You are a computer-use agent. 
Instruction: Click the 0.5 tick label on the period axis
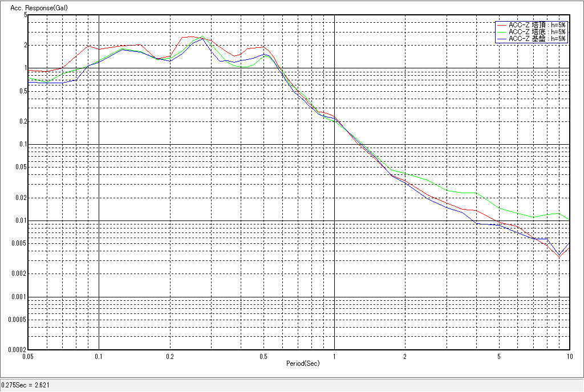point(263,356)
